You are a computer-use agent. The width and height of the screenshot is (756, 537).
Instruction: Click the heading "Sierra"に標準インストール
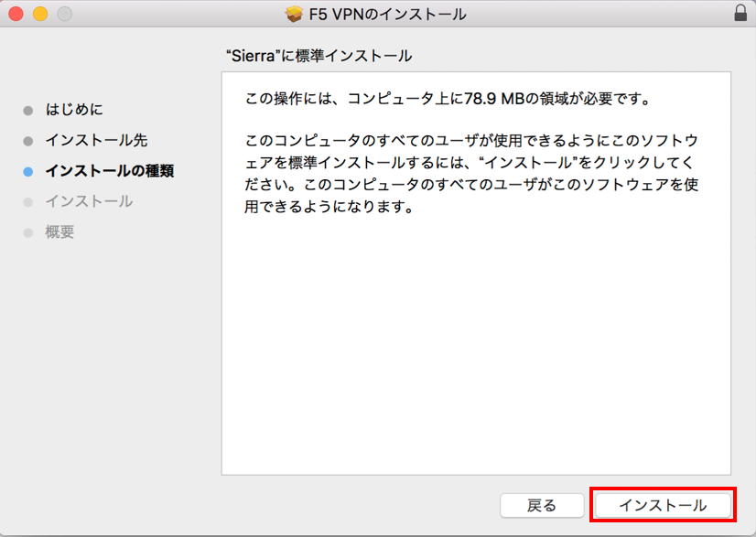point(319,56)
